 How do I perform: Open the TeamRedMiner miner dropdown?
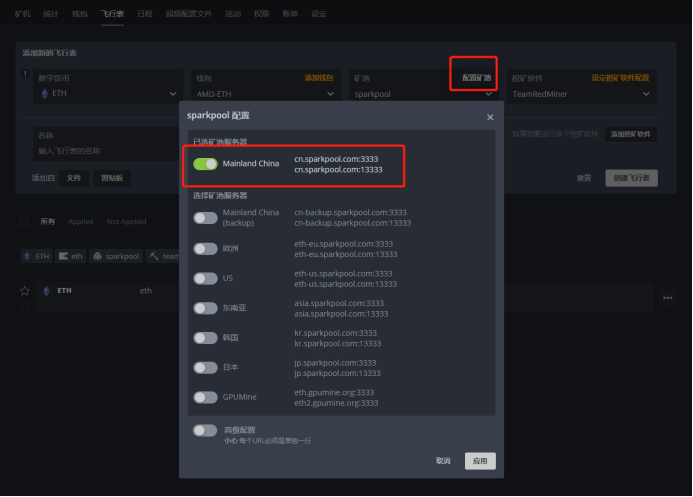coord(582,94)
